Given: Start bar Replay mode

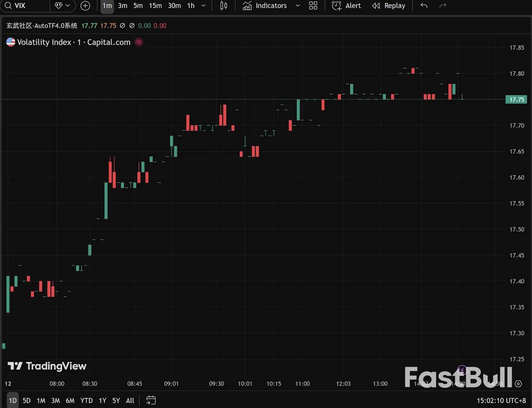Looking at the screenshot, I should point(388,6).
